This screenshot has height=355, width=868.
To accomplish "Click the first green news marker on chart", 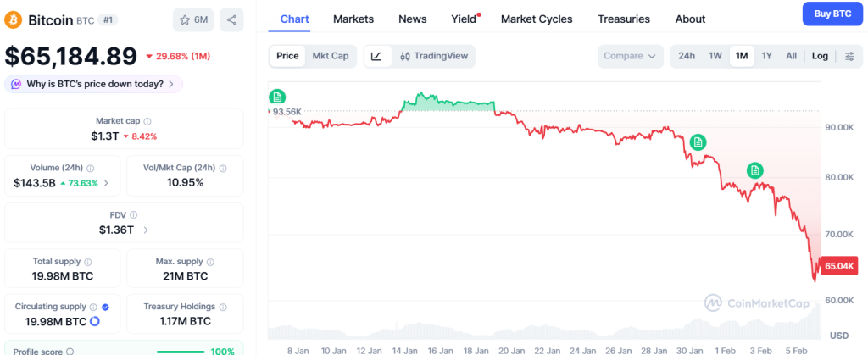I will pos(276,97).
